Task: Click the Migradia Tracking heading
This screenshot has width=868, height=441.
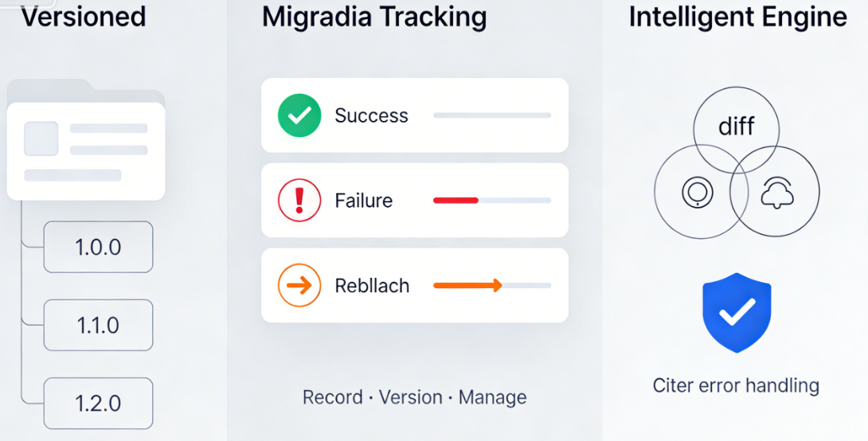Action: point(374,16)
